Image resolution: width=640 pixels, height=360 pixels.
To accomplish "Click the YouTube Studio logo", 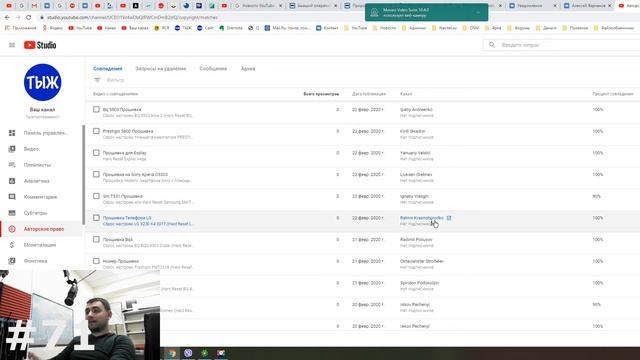I will tap(40, 45).
